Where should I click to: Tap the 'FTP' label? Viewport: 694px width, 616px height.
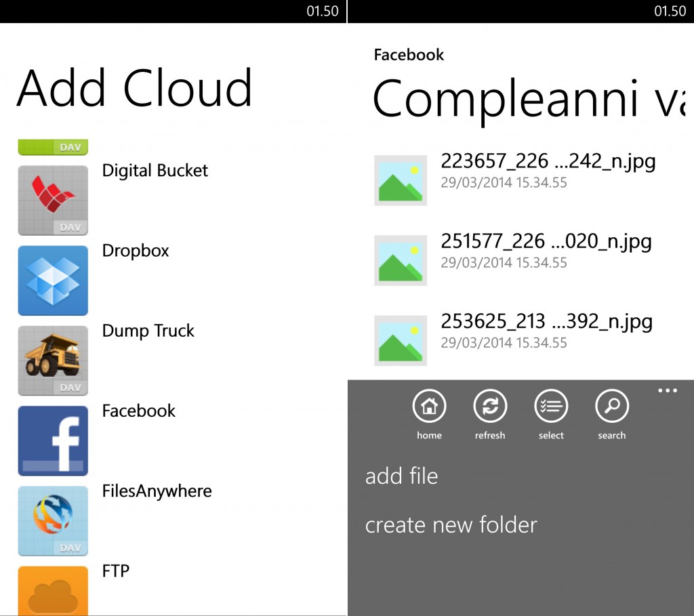pos(116,571)
